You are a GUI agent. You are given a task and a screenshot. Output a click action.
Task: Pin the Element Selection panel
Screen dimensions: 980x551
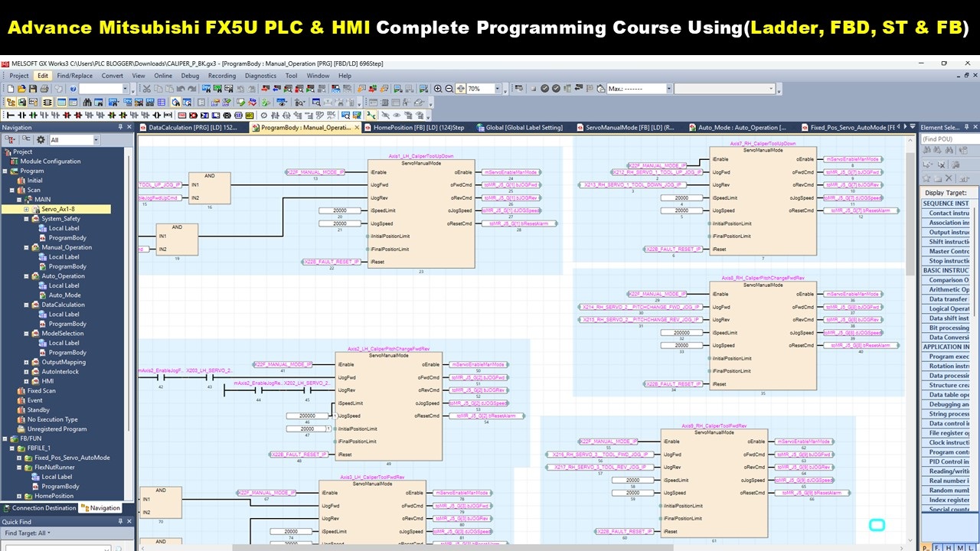[x=966, y=127]
